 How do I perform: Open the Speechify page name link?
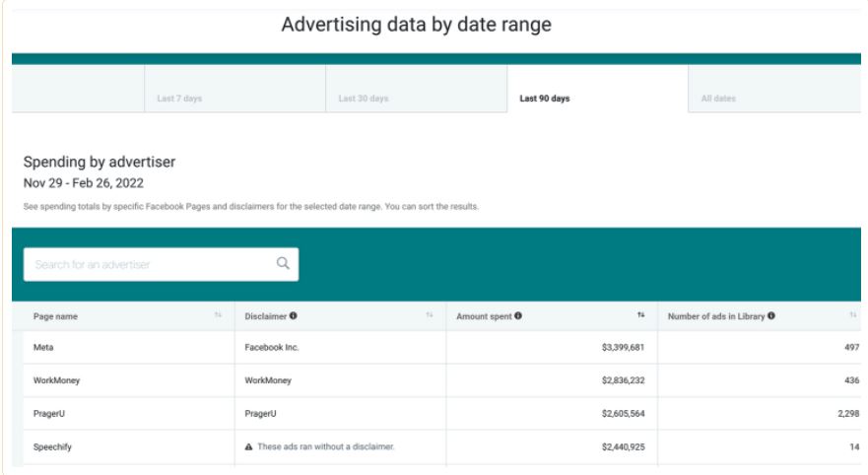pyautogui.click(x=52, y=446)
